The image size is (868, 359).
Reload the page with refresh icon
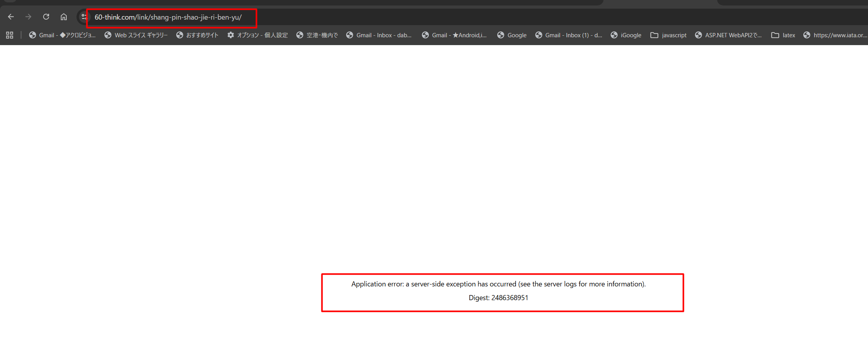(46, 17)
